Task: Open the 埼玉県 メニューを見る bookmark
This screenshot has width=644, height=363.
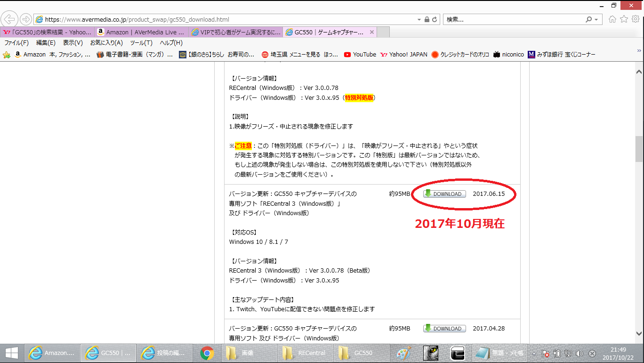Action: point(300,55)
